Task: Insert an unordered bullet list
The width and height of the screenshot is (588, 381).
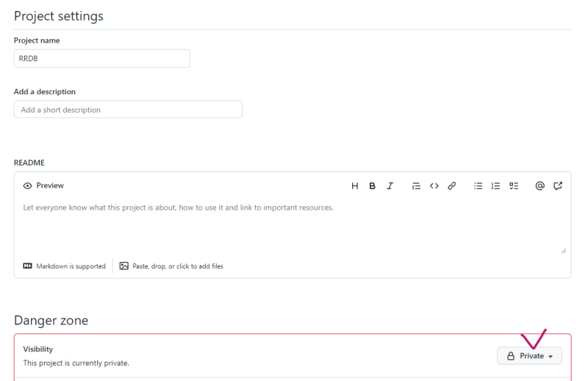Action: (x=478, y=186)
